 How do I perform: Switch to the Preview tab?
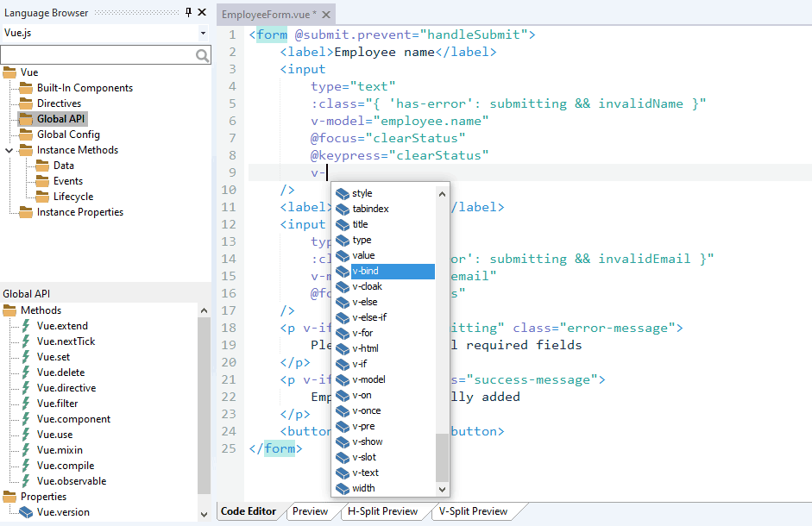pos(310,511)
